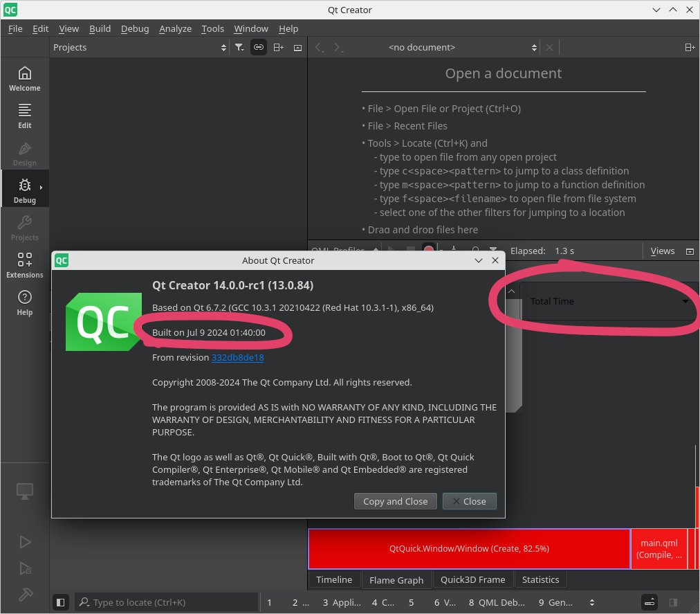Image resolution: width=700 pixels, height=614 pixels.
Task: Toggle the right sidebar visibility
Action: (x=673, y=602)
